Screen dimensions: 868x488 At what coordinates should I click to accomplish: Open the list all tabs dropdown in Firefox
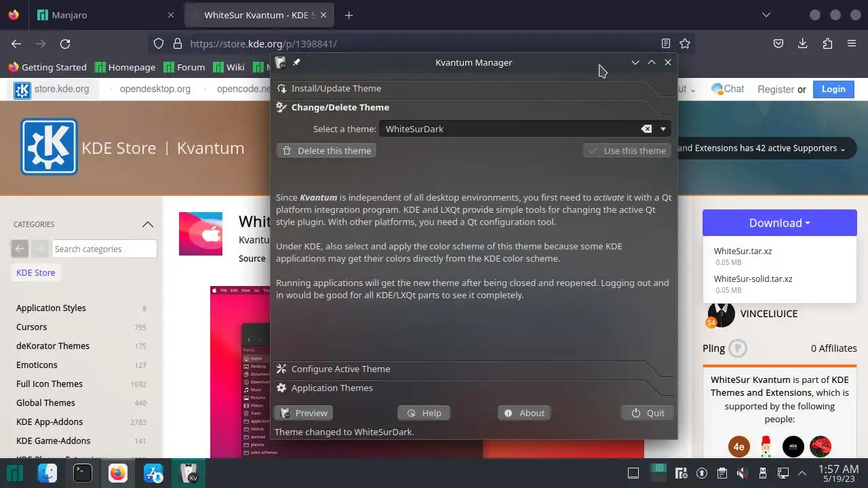coord(766,15)
